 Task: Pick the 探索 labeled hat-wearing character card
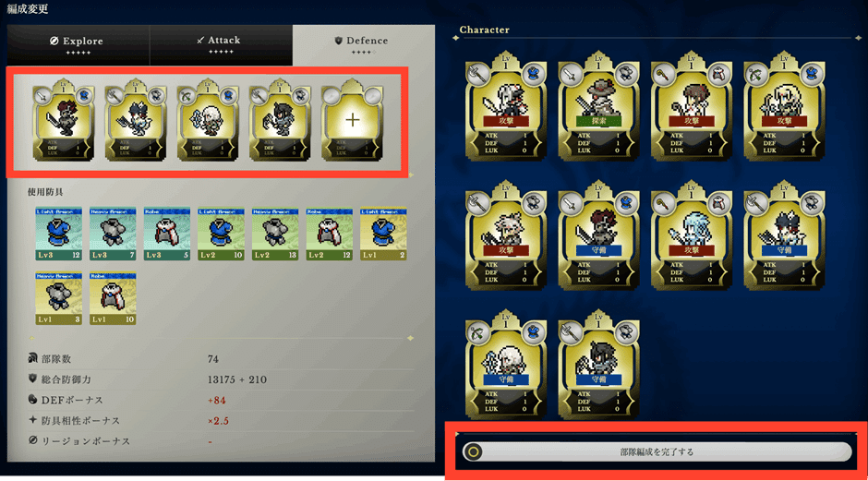coord(599,106)
